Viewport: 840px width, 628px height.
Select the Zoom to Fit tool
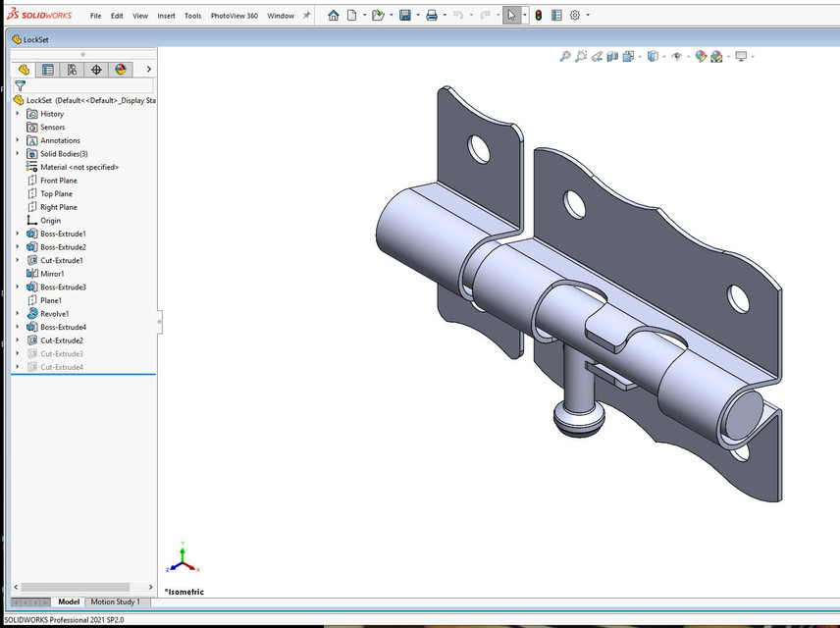point(564,56)
